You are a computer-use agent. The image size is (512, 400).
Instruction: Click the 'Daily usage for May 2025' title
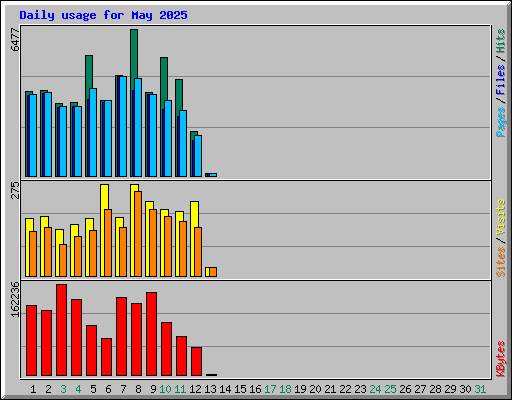(x=103, y=15)
